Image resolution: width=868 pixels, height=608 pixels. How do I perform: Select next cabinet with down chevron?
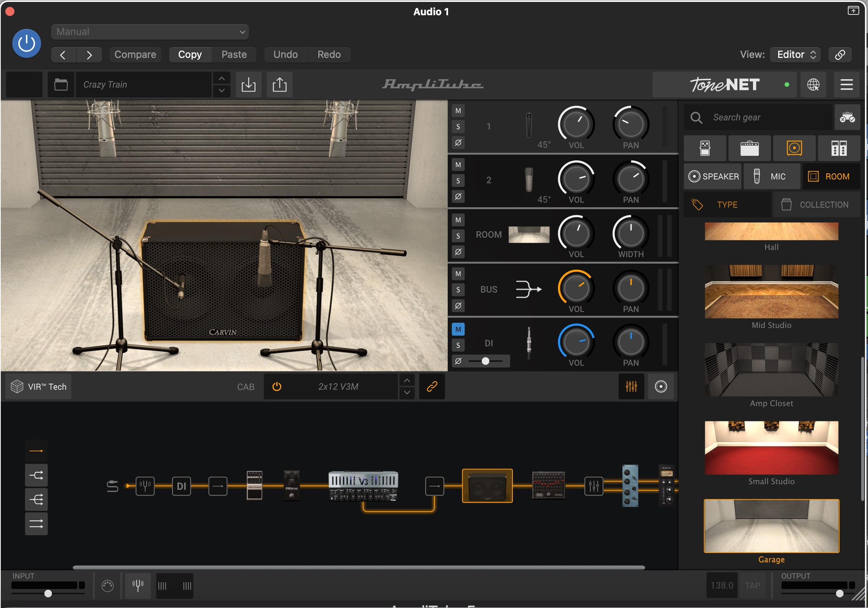point(407,393)
